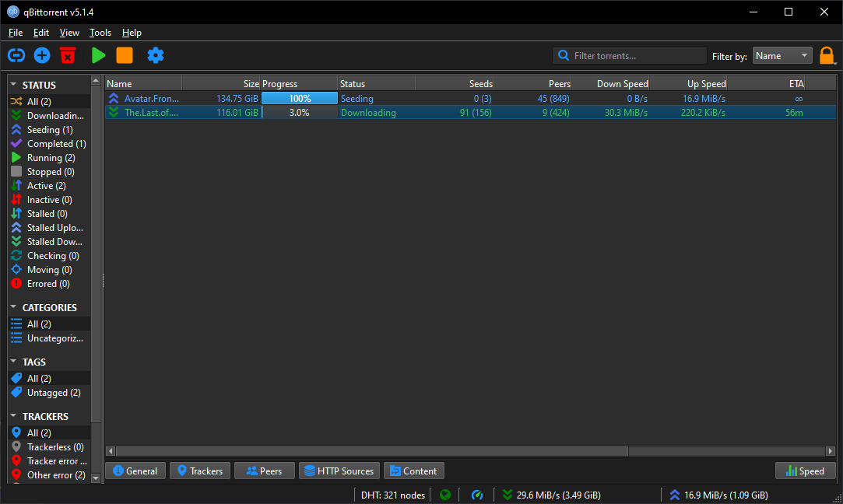Sort torrents by the Size column header
The image size is (843, 504).
[x=221, y=83]
